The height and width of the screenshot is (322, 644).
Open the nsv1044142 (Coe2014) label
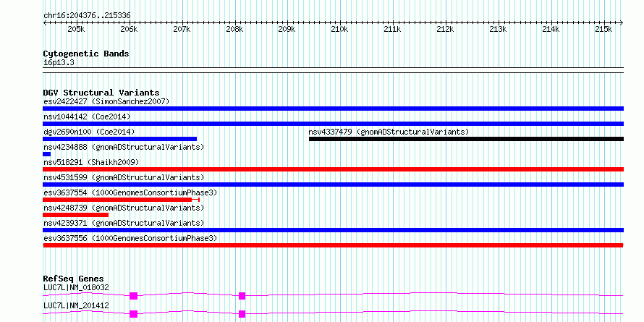87,116
